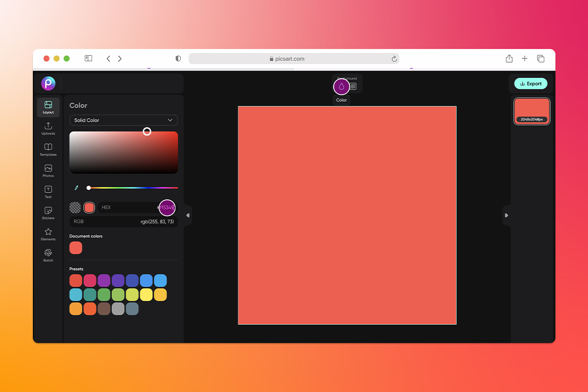Select the eyedropper color picker tool
The height and width of the screenshot is (392, 588).
76,187
